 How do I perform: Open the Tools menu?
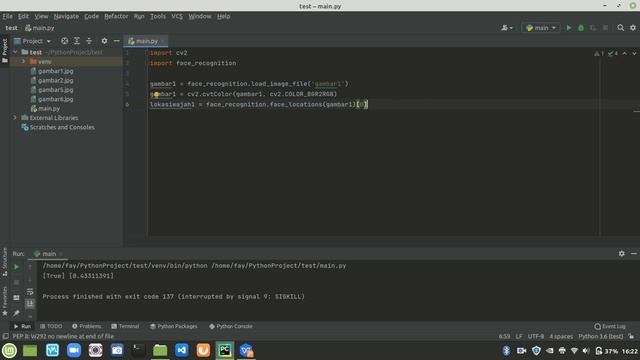[x=158, y=16]
